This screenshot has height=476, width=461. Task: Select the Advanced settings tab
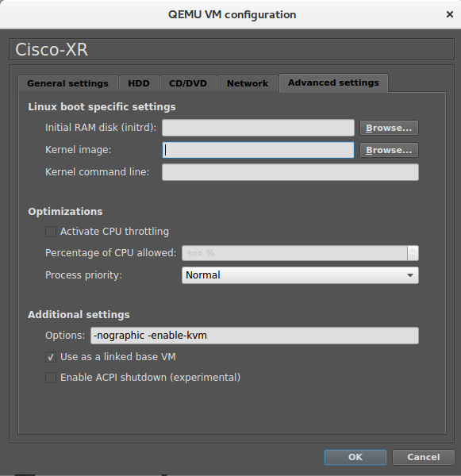[333, 83]
